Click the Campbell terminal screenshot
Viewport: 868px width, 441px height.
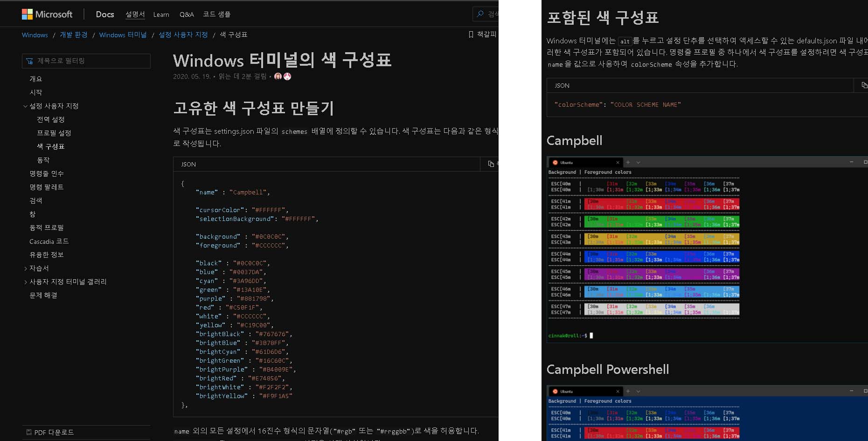(x=707, y=250)
